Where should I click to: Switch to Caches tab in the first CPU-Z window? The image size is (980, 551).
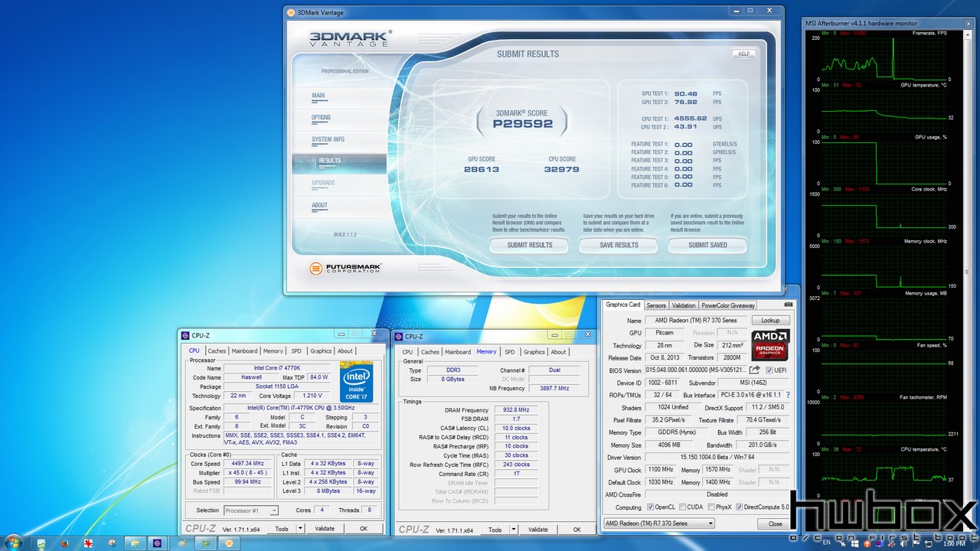click(217, 351)
